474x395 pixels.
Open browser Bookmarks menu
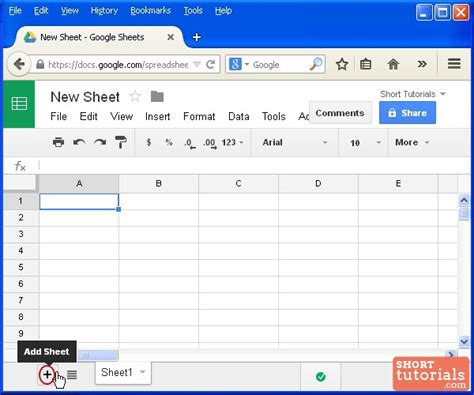tap(151, 11)
